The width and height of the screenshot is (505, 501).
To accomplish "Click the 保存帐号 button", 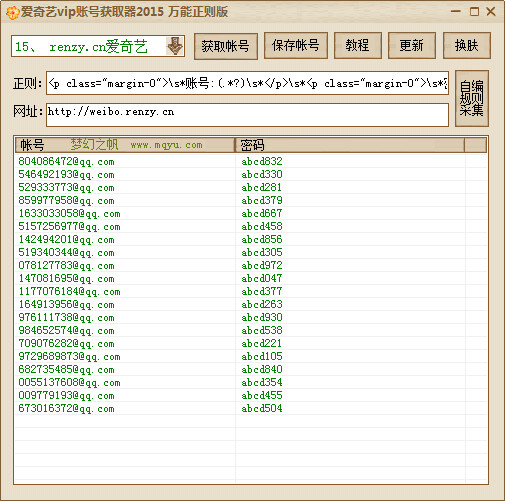I will click(296, 46).
